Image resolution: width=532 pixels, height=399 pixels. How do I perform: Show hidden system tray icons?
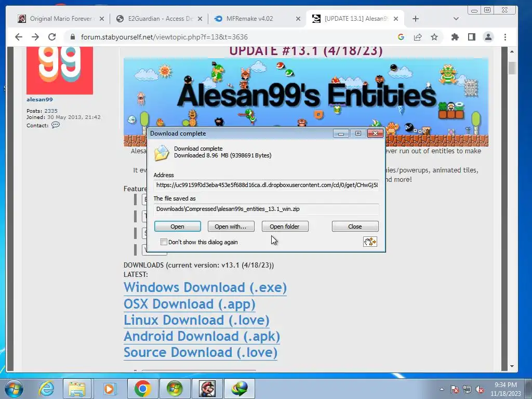[442, 389]
